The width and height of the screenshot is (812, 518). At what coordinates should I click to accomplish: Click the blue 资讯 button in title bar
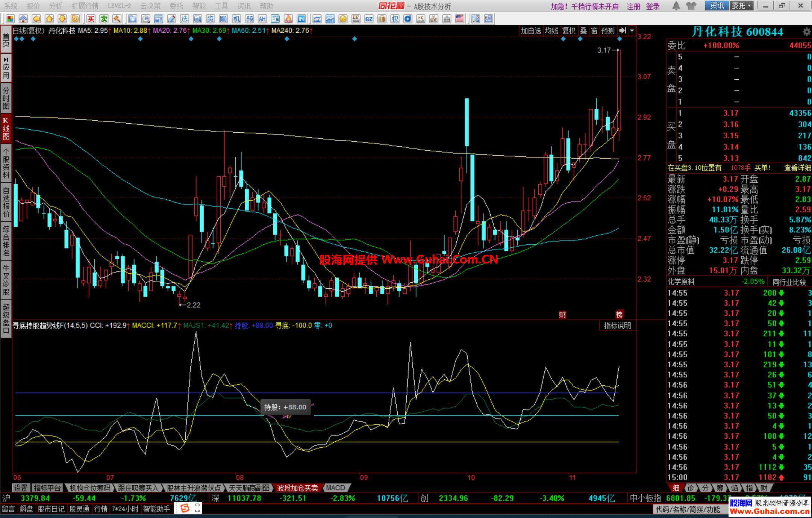tap(717, 6)
